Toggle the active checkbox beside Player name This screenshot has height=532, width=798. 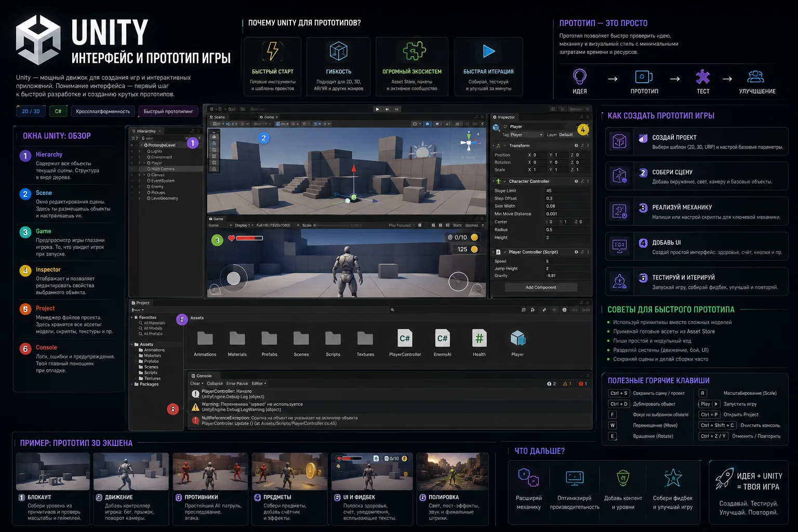(506, 127)
